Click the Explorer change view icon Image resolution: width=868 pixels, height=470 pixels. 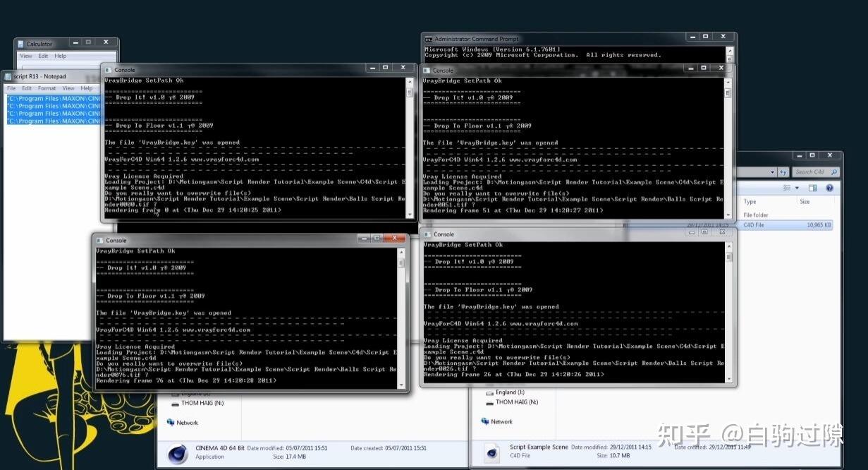[787, 188]
